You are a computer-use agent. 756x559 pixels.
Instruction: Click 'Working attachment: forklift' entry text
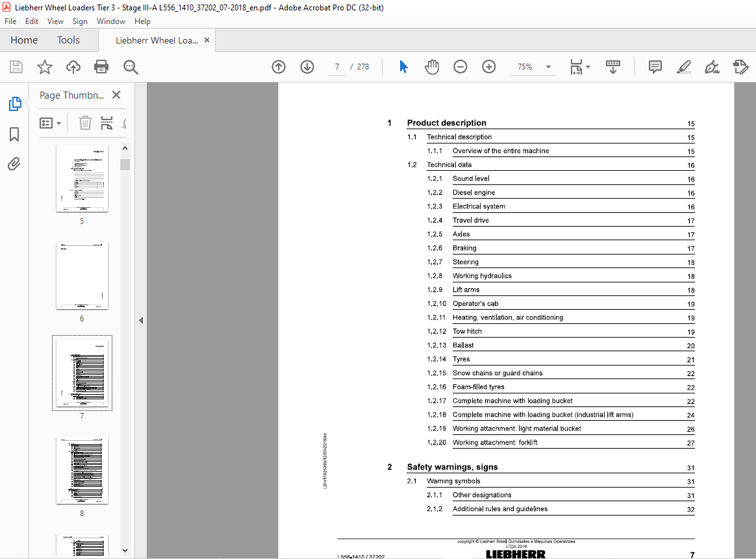click(x=495, y=442)
